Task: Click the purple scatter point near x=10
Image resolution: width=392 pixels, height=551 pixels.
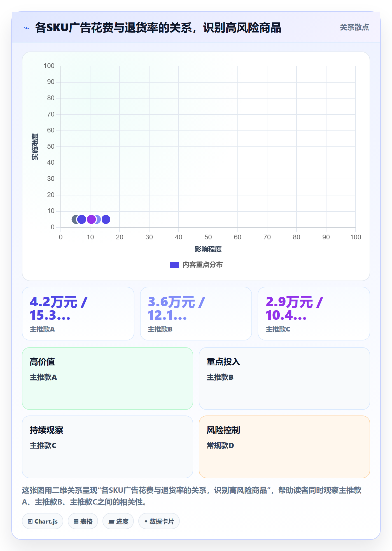Action: (x=91, y=220)
